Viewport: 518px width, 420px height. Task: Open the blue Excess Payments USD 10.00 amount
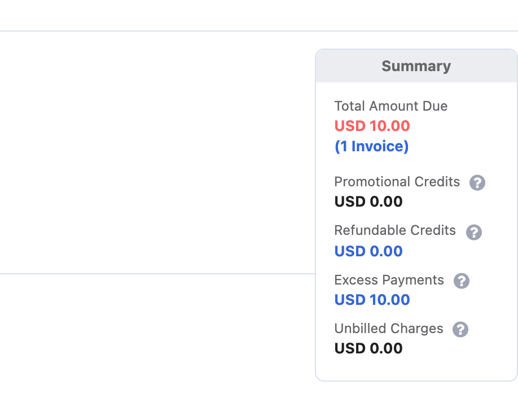(372, 300)
